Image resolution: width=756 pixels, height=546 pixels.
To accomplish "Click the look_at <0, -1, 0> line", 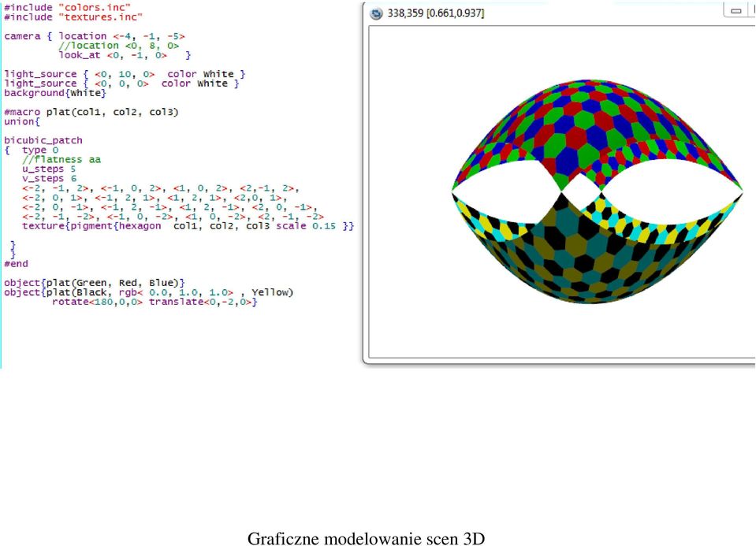I will click(x=125, y=55).
